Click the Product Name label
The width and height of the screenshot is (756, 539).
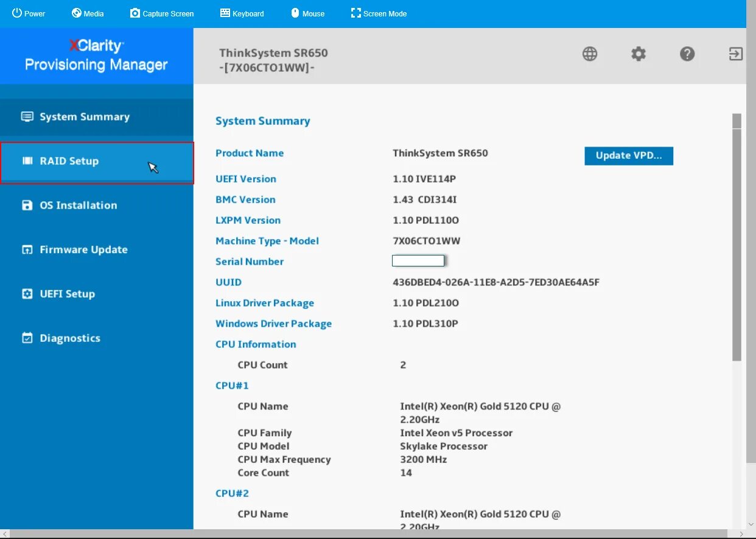[250, 153]
